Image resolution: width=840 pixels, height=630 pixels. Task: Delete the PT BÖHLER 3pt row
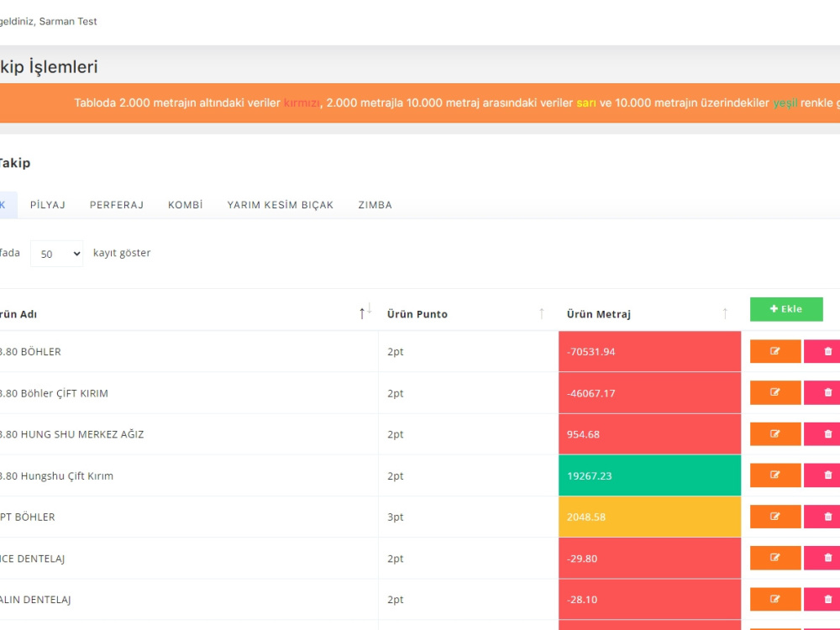click(x=822, y=517)
